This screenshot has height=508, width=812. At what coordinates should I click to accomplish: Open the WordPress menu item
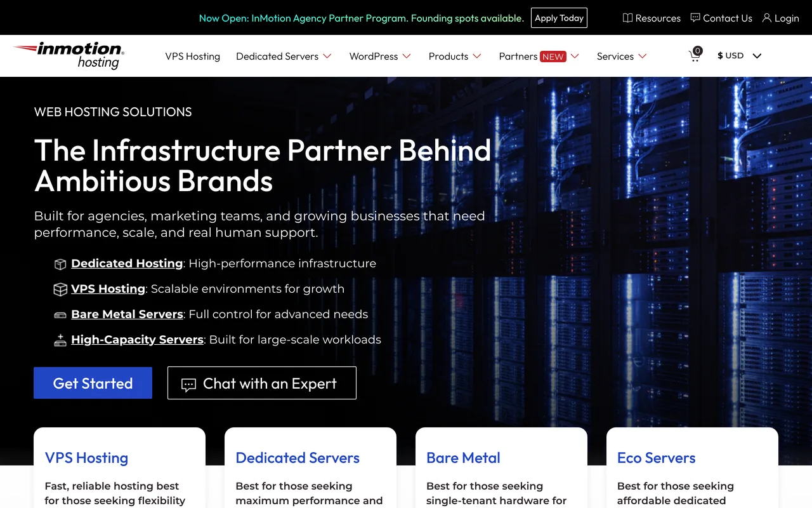(374, 56)
